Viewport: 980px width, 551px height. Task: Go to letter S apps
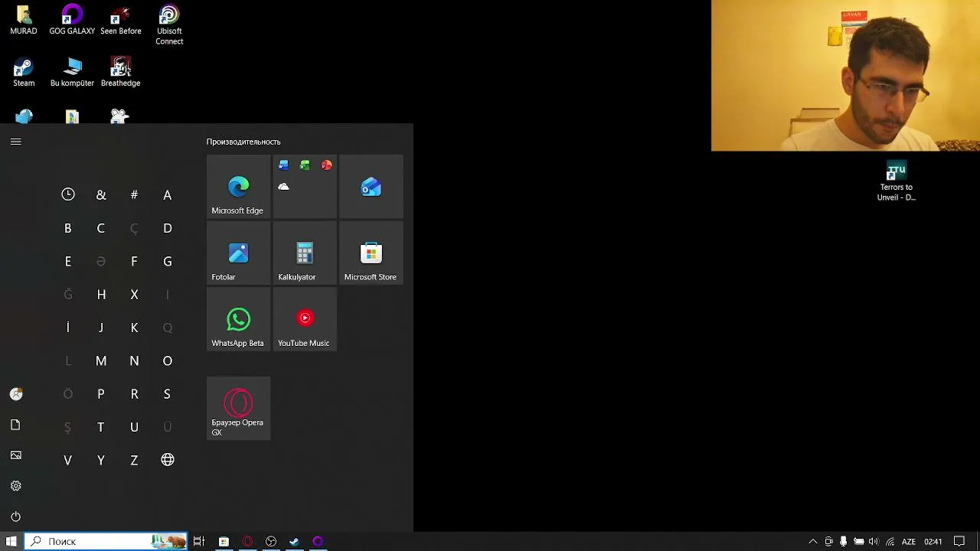click(168, 394)
